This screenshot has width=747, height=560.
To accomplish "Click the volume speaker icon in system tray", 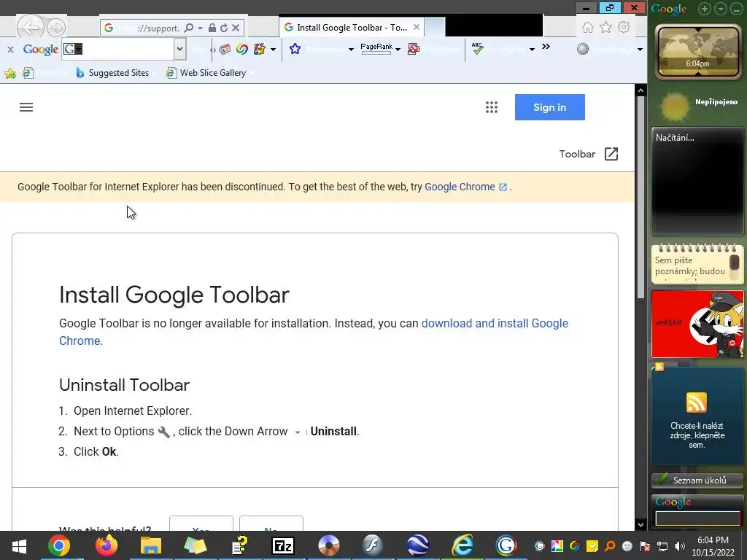I will click(x=679, y=546).
